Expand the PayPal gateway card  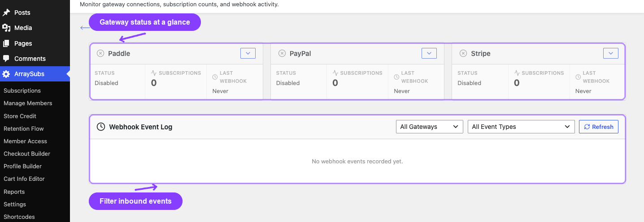[429, 53]
